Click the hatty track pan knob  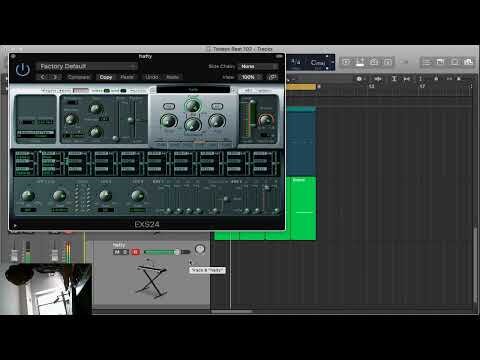coord(200,249)
